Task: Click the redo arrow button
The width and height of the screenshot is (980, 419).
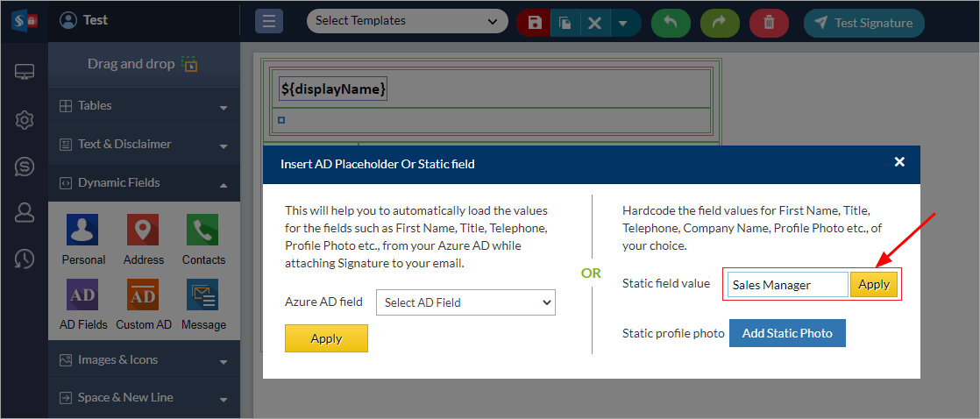Action: click(720, 23)
